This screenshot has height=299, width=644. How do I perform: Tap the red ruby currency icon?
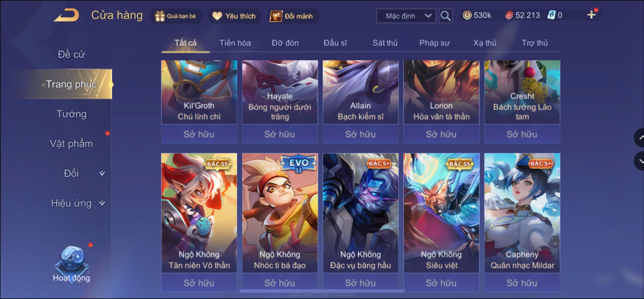pyautogui.click(x=509, y=15)
